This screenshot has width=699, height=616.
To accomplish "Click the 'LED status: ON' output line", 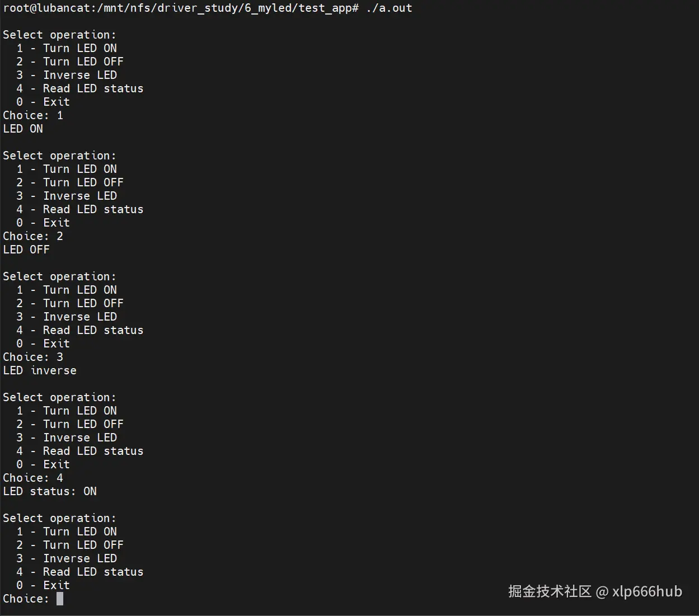I will [x=50, y=491].
